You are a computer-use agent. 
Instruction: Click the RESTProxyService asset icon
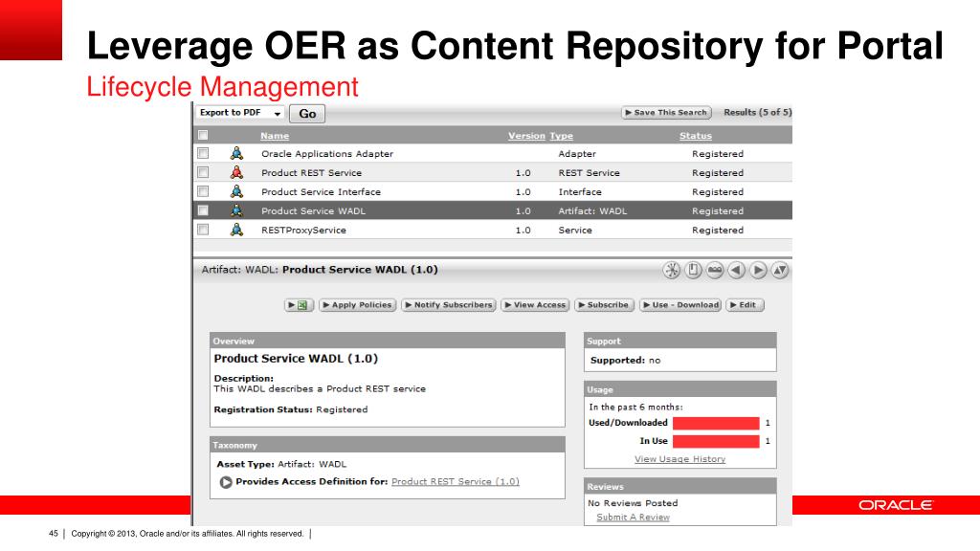coord(237,230)
